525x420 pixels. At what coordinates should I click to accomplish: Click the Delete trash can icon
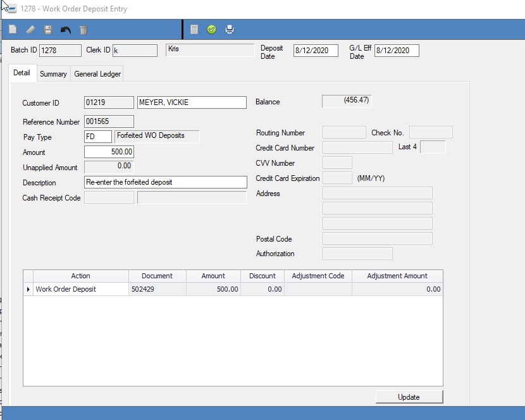(83, 30)
